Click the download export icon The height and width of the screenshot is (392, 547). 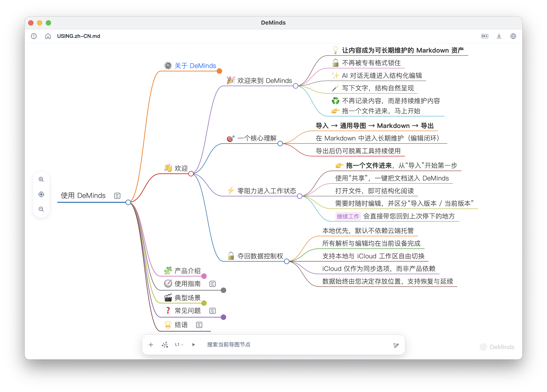499,36
